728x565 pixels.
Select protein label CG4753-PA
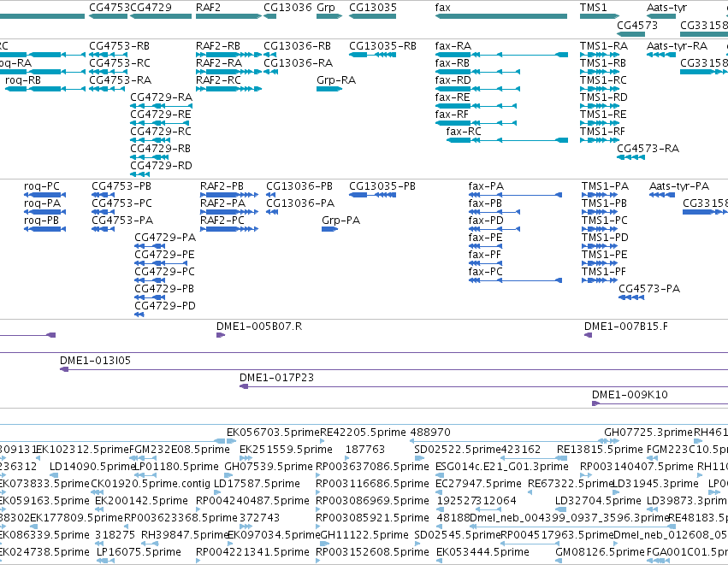coord(122,221)
